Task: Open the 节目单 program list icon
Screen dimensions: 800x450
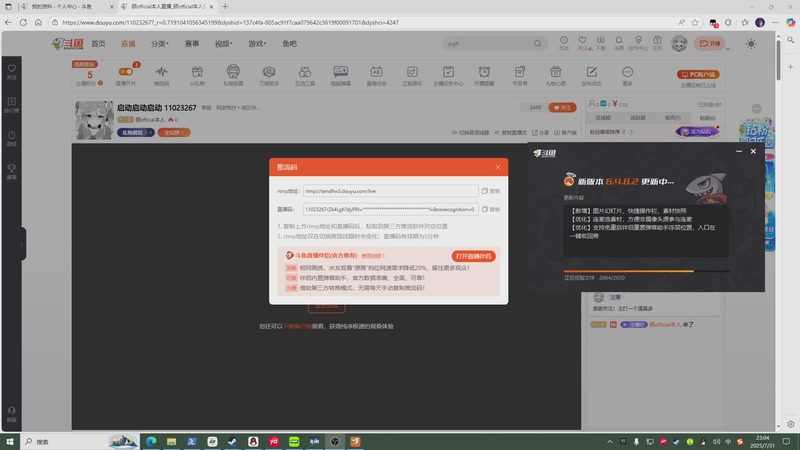Action: [519, 75]
